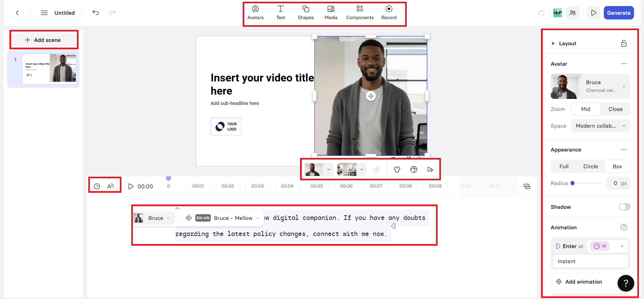644x299 pixels.
Task: Preview video with top-right play button
Action: pos(594,13)
